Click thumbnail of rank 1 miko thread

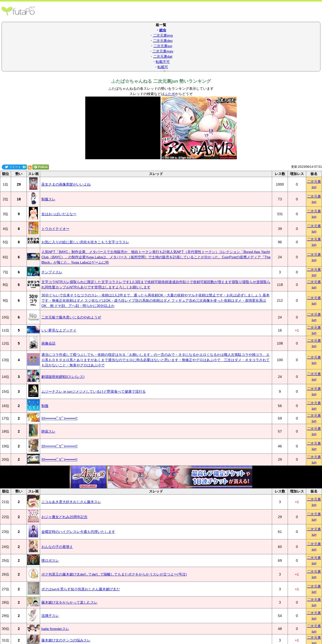33,184
